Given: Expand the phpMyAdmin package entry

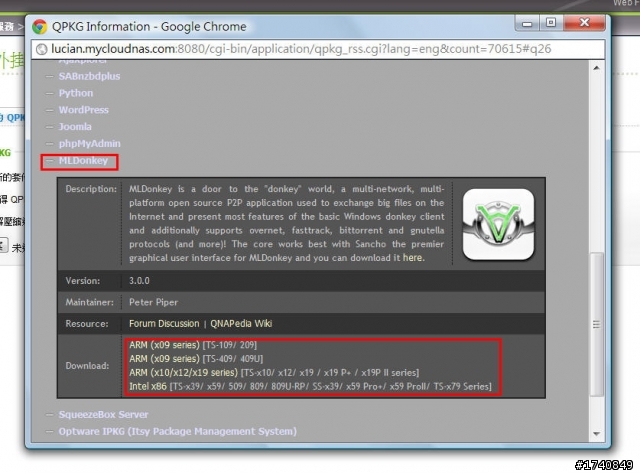Looking at the screenshot, I should click(x=89, y=144).
